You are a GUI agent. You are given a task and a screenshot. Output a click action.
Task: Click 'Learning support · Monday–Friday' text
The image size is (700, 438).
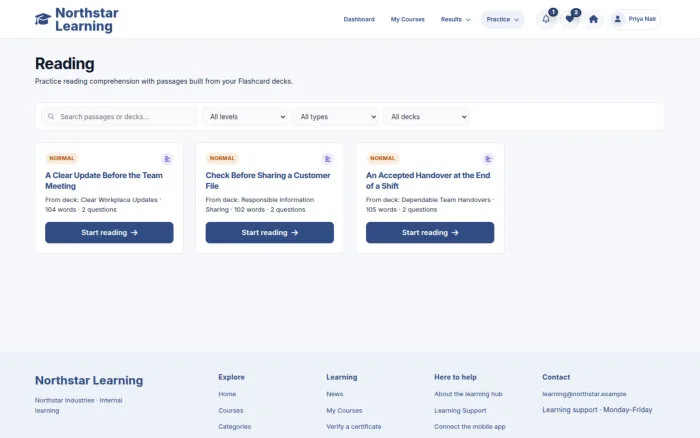[597, 409]
